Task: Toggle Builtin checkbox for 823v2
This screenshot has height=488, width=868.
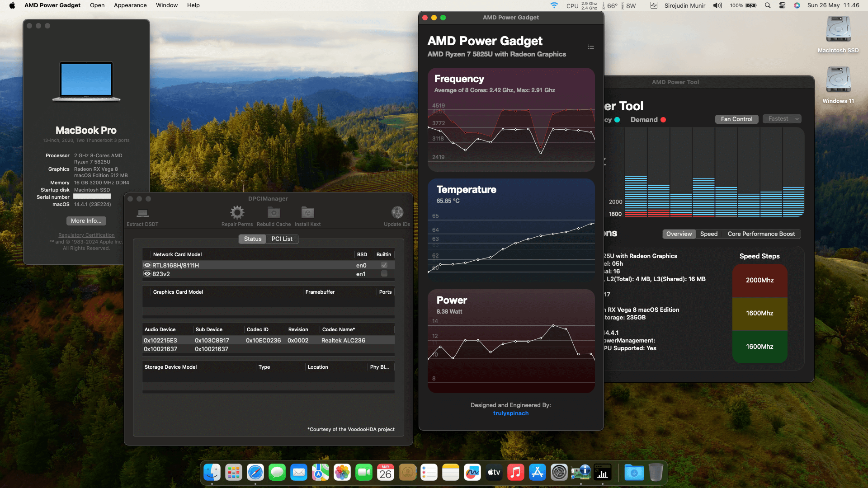Action: tap(384, 274)
